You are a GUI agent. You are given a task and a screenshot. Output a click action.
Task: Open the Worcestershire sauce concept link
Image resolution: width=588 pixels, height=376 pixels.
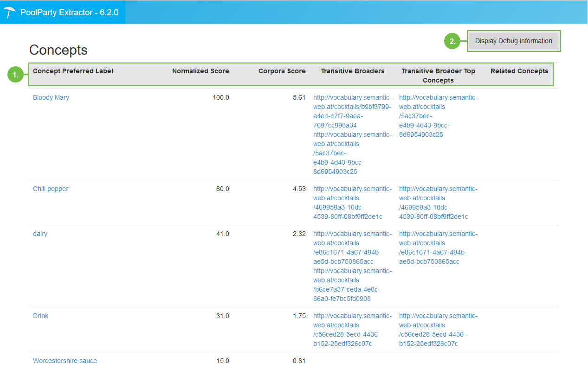tap(65, 361)
